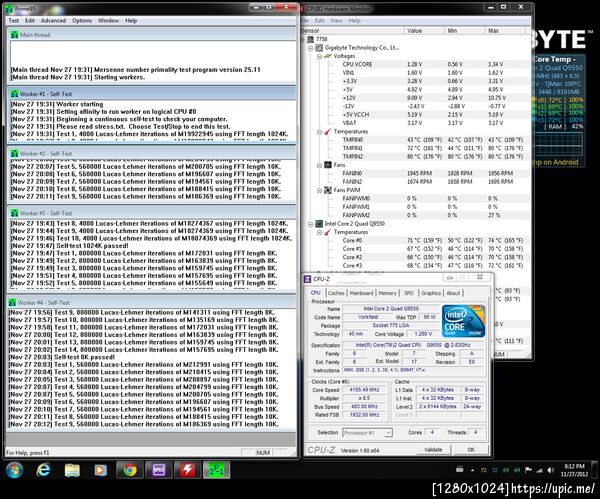600x499 pixels.
Task: Switch to CPU-Z via its taskbar button
Action: (x=159, y=470)
